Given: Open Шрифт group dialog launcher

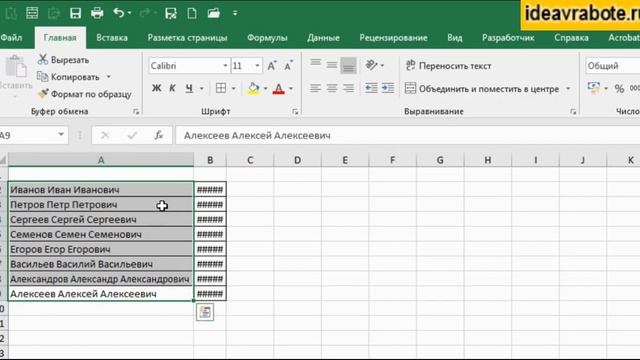Looking at the screenshot, I should coord(296,112).
